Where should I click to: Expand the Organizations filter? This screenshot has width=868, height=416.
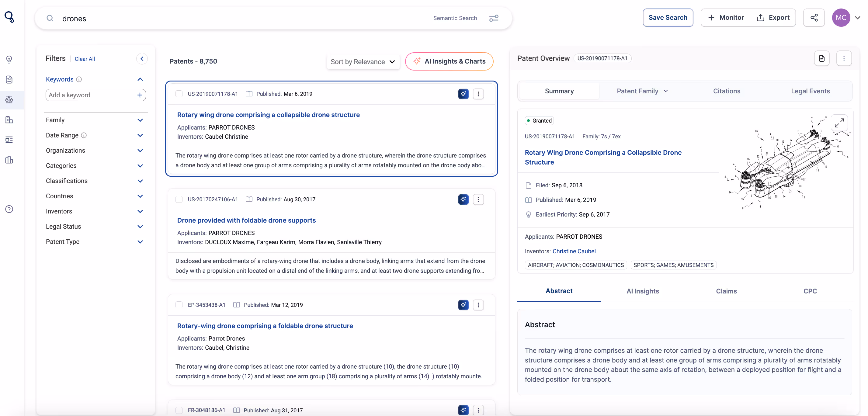[x=140, y=150]
